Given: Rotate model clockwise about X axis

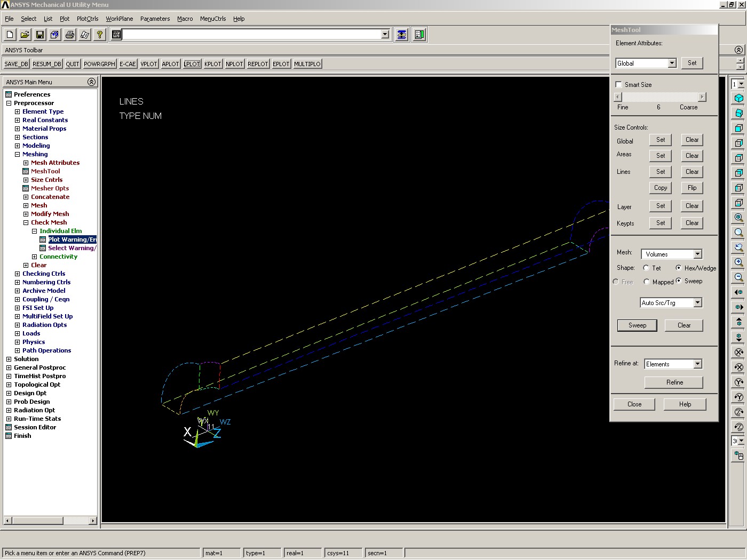Looking at the screenshot, I should point(739,352).
